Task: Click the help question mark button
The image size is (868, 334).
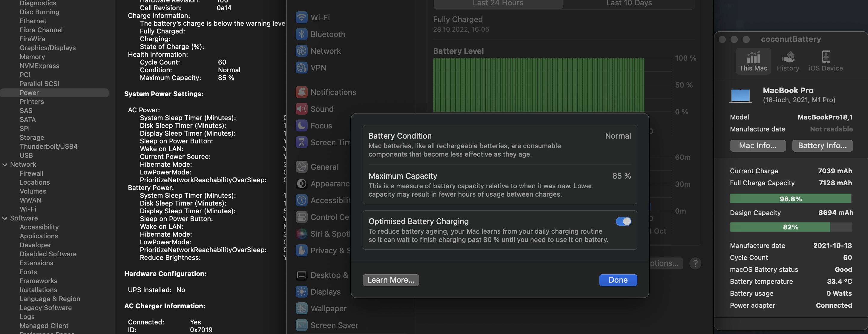Action: click(x=695, y=263)
